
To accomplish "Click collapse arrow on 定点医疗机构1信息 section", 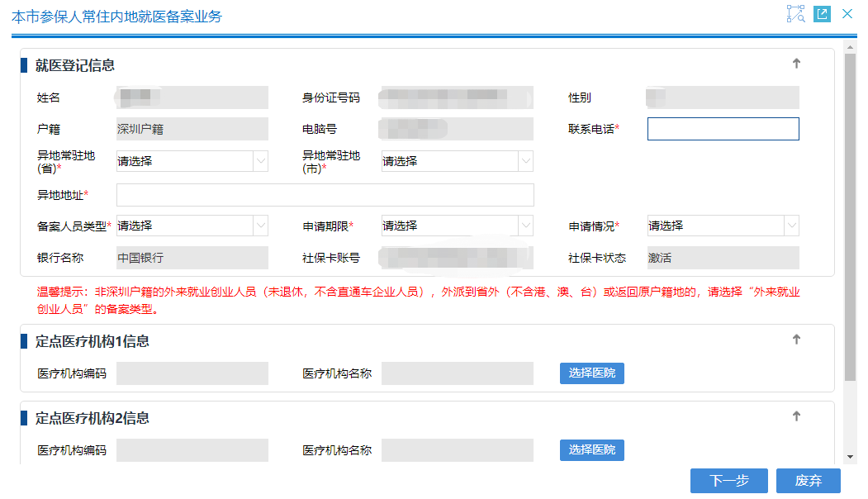I will tap(796, 338).
